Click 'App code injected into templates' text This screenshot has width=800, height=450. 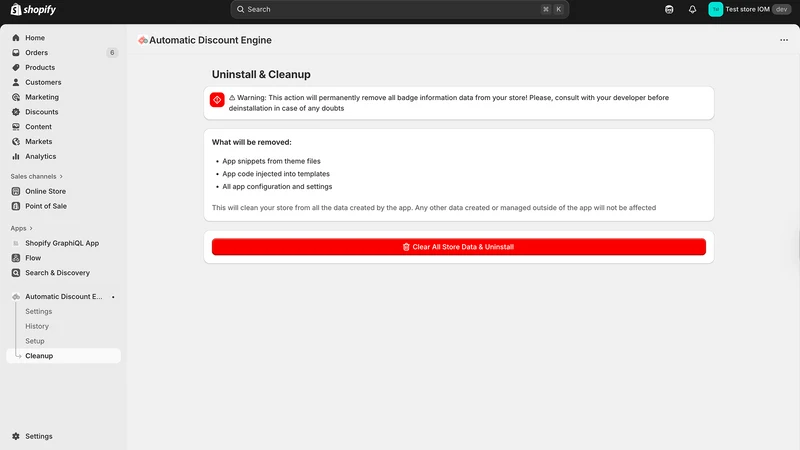[276, 174]
